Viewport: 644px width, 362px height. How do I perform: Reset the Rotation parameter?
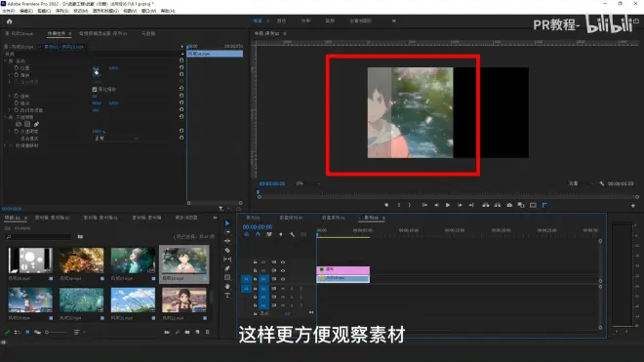[181, 96]
